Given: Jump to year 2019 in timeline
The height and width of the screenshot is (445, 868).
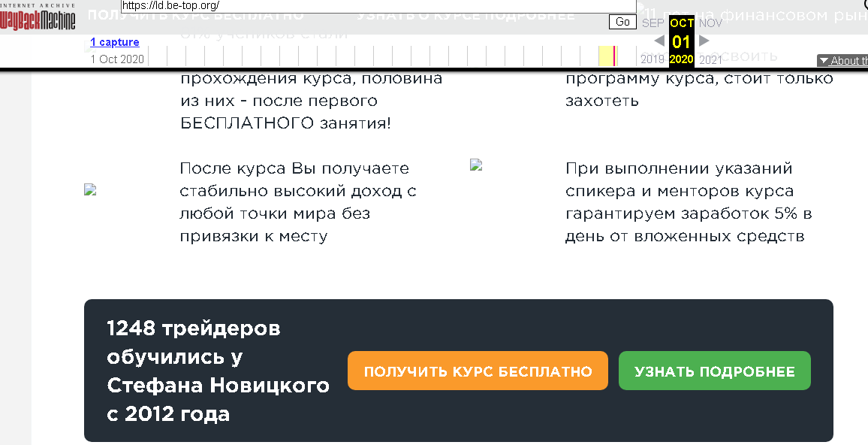Looking at the screenshot, I should (x=652, y=59).
